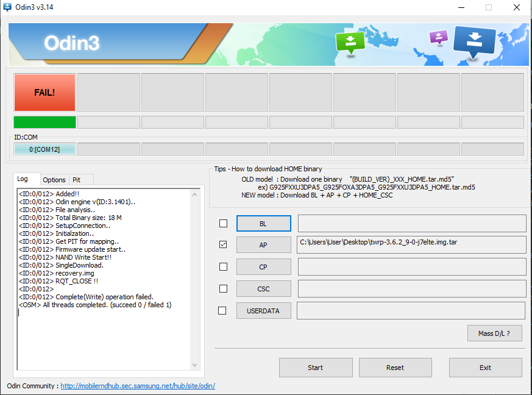This screenshot has width=532, height=395.
Task: Click the BL file button
Action: point(264,224)
